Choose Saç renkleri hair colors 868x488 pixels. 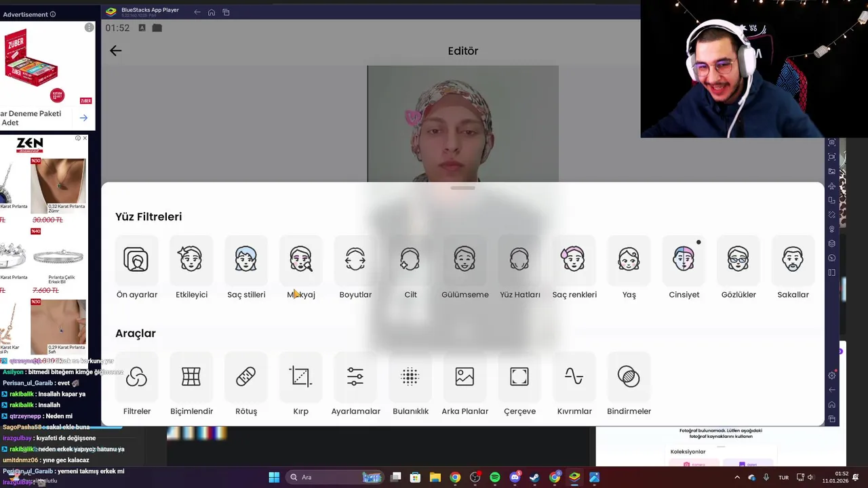tap(574, 267)
